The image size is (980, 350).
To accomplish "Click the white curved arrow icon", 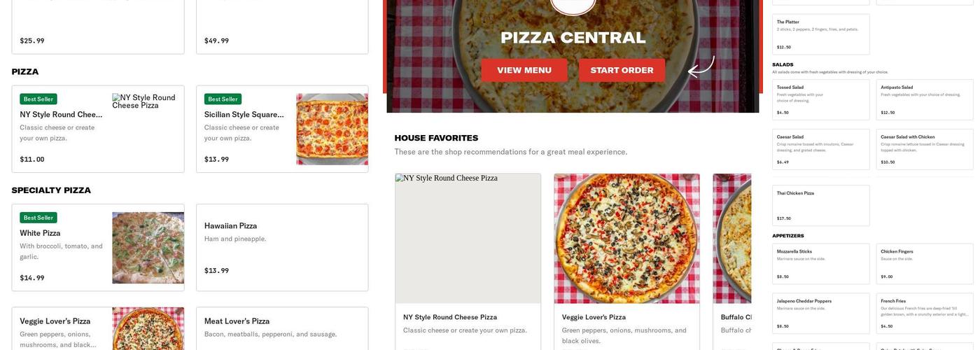I will [x=701, y=67].
